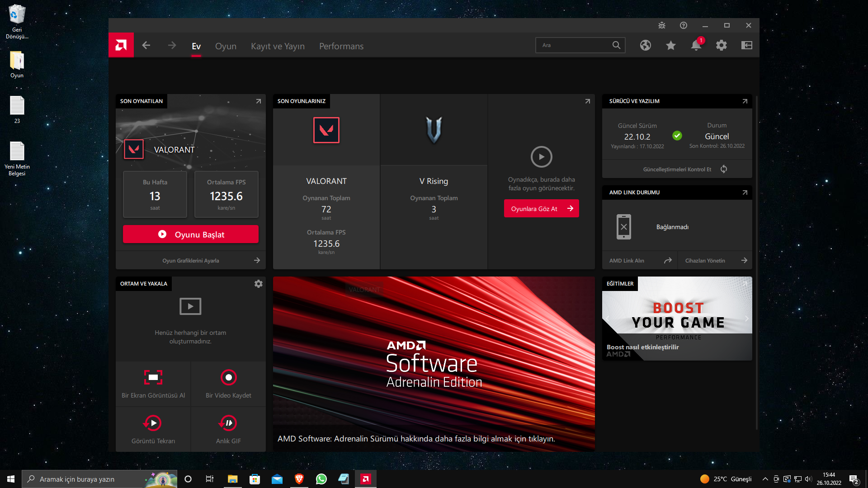This screenshot has height=488, width=868.
Task: Open the notifications bell icon
Action: (x=696, y=45)
